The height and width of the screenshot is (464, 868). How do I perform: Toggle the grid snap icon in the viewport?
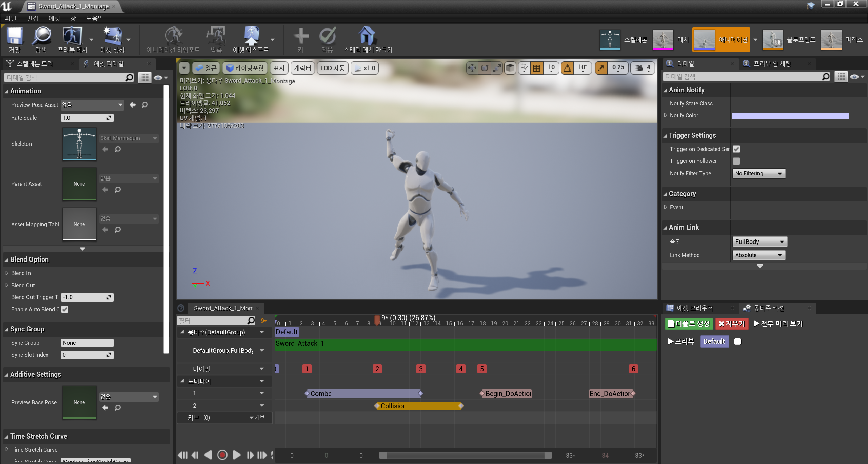[x=537, y=68]
